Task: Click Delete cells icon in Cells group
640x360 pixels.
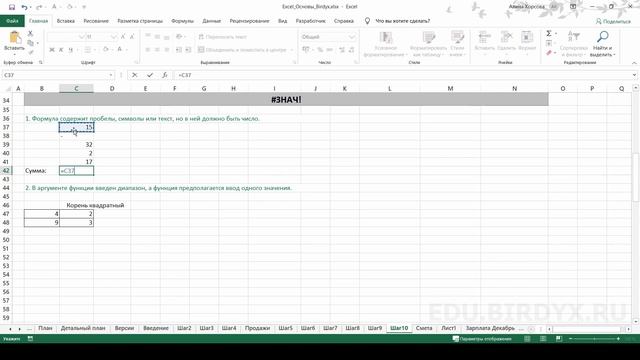Action: (506, 37)
